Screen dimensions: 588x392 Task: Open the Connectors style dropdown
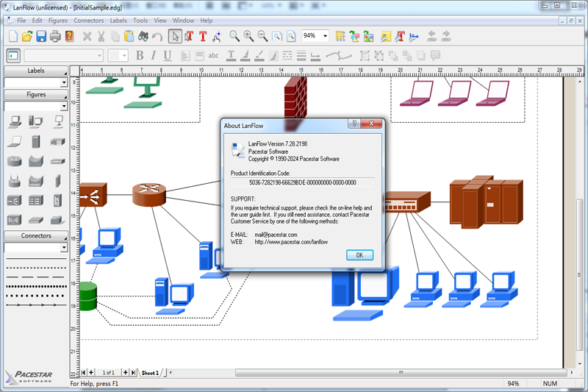click(64, 248)
